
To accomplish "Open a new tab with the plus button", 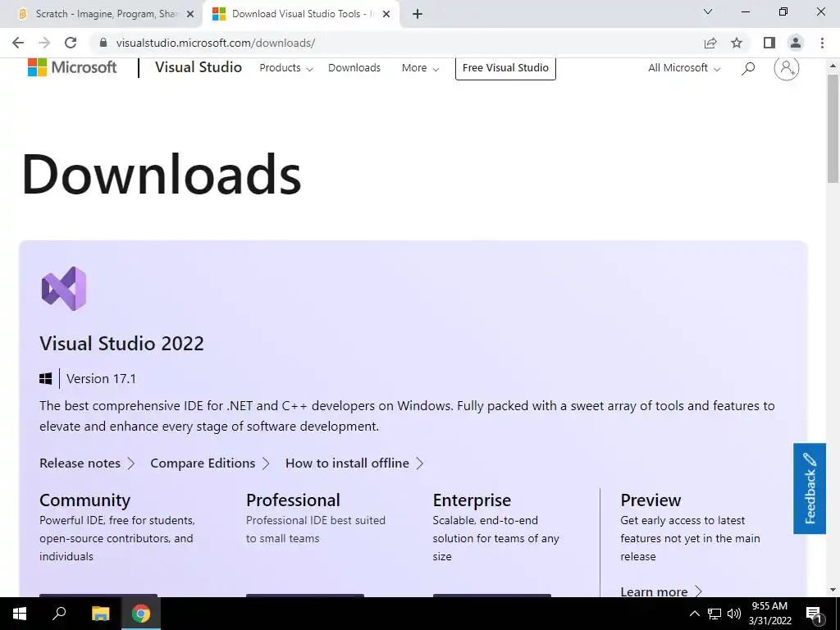I will pyautogui.click(x=418, y=14).
